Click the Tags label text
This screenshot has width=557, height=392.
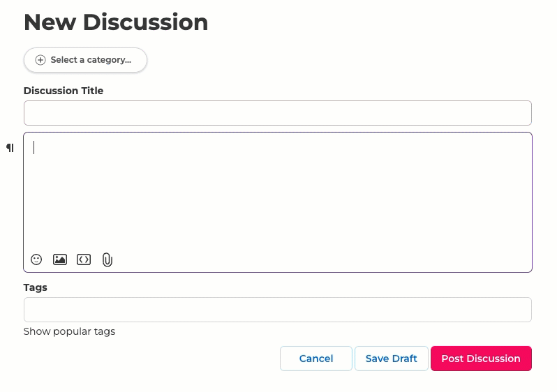[x=35, y=287]
